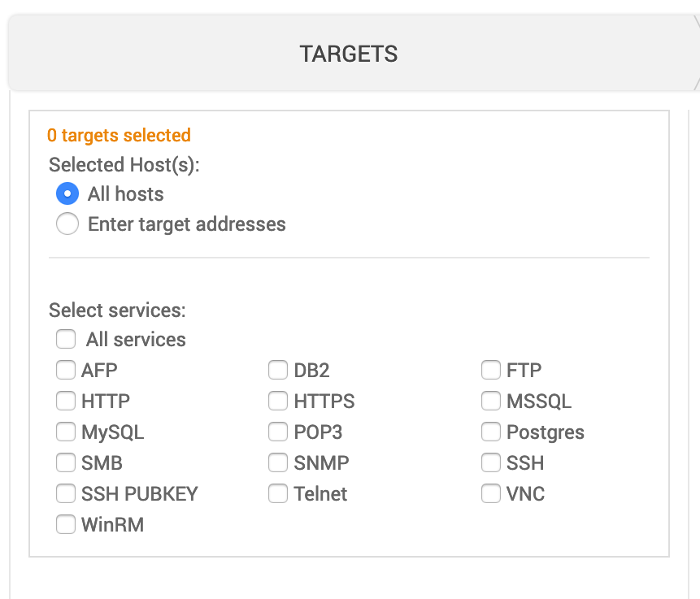The width and height of the screenshot is (700, 599).
Task: Check the HTTPS service option
Action: 279,401
